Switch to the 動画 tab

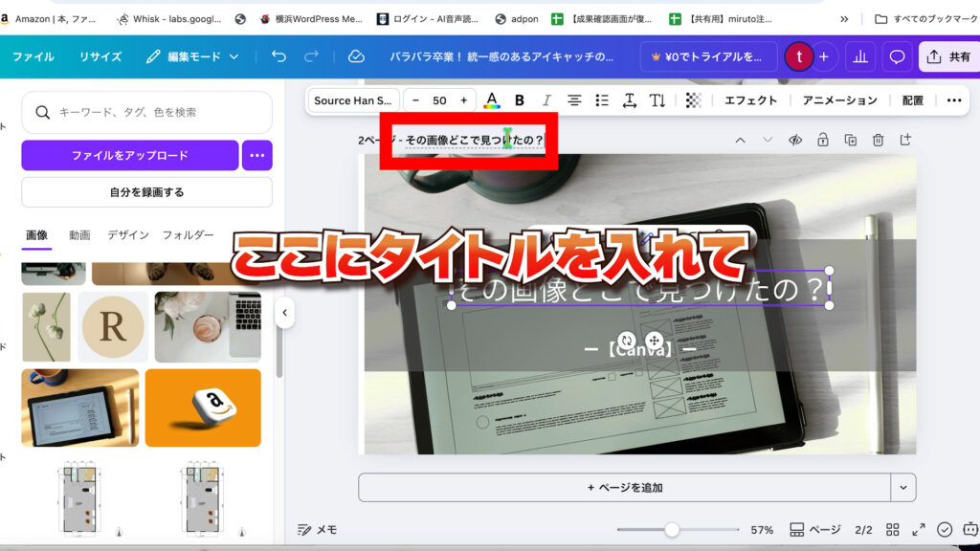(79, 234)
